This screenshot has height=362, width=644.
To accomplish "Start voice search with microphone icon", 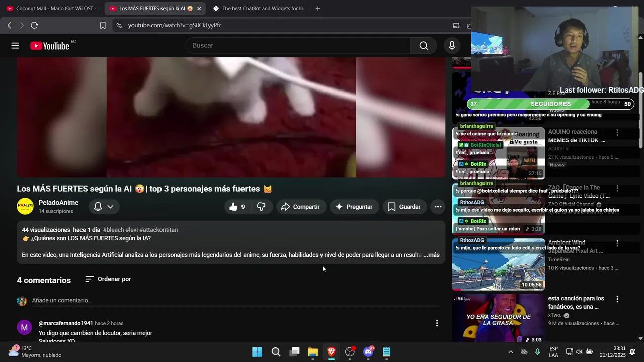I will pyautogui.click(x=452, y=46).
